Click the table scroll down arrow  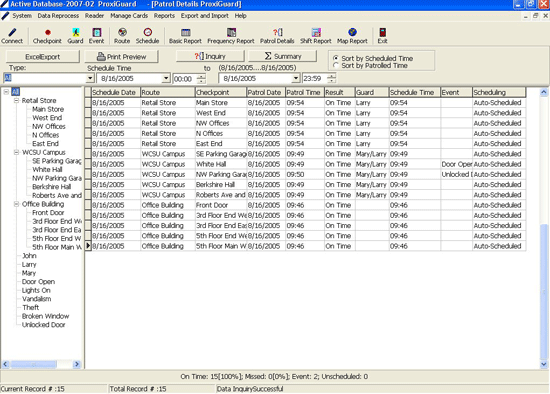click(x=544, y=364)
